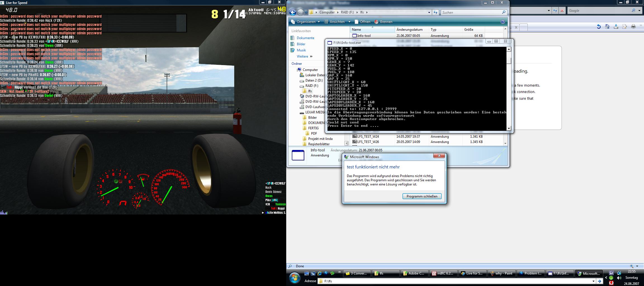Screen dimensions: 644x286
Task: Switch to mIRC taskbar button
Action: (443, 273)
